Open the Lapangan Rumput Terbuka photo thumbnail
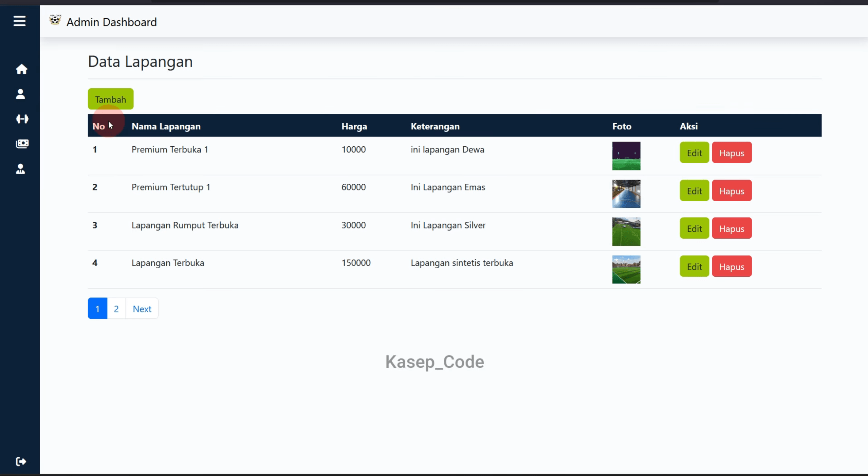Viewport: 868px width, 476px height. (626, 232)
